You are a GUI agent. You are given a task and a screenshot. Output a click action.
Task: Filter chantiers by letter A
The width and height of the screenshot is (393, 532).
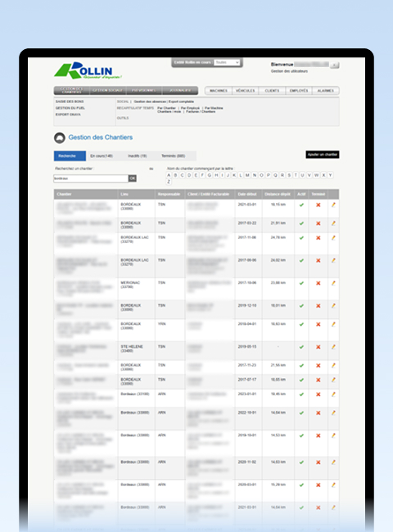pos(169,175)
